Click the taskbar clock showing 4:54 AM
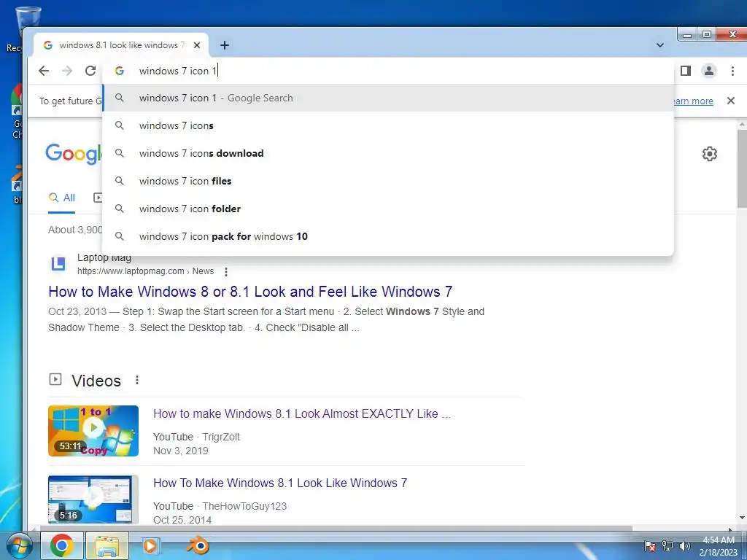 [x=719, y=546]
